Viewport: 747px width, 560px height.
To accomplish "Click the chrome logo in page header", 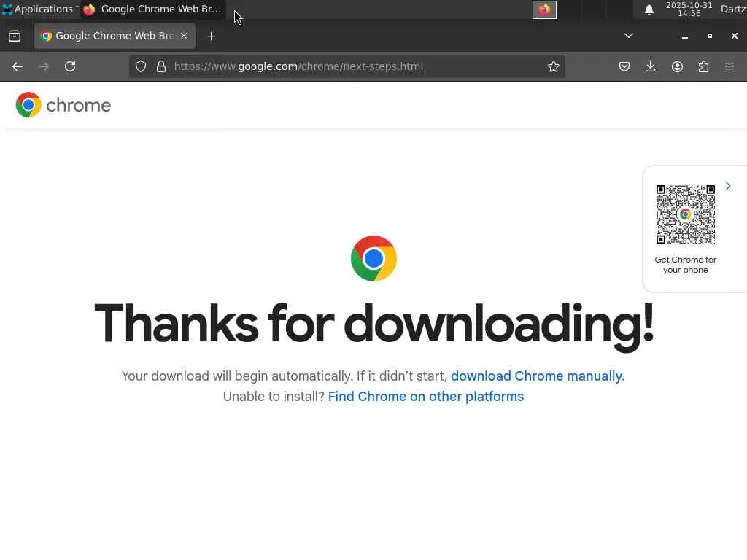I will click(x=63, y=105).
